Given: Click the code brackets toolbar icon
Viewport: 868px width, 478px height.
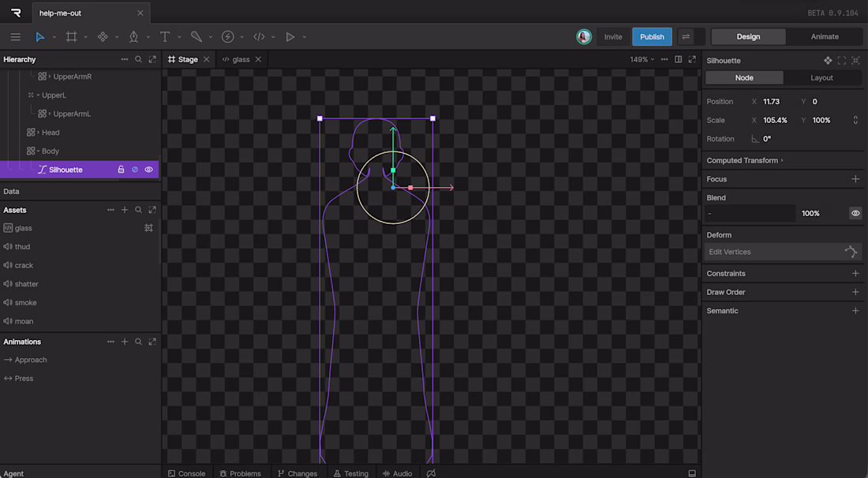Looking at the screenshot, I should [259, 37].
